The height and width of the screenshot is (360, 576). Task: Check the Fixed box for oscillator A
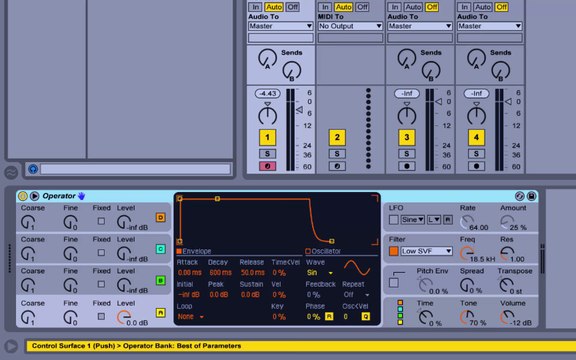[x=101, y=316]
